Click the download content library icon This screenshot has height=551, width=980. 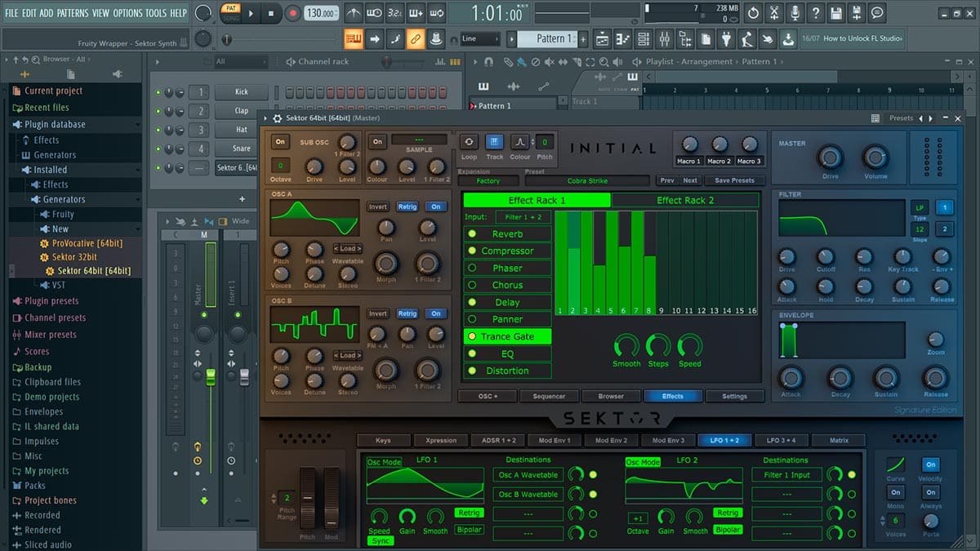coord(787,39)
